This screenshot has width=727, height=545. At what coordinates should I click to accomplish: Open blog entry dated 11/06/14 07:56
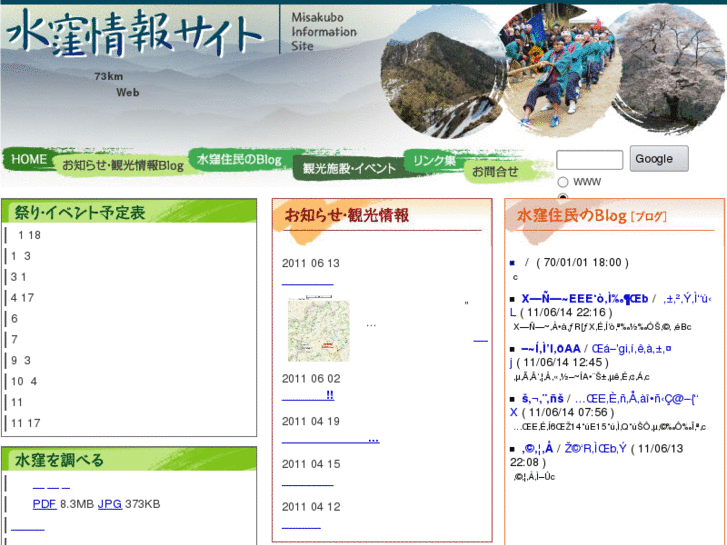pyautogui.click(x=542, y=398)
